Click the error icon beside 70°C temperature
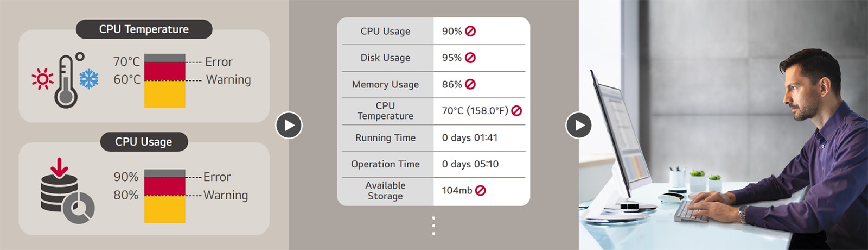The height and width of the screenshot is (250, 868). click(516, 111)
